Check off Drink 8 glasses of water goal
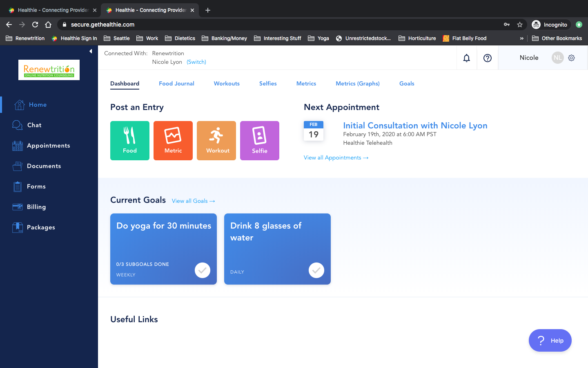This screenshot has width=588, height=368. coord(316,270)
